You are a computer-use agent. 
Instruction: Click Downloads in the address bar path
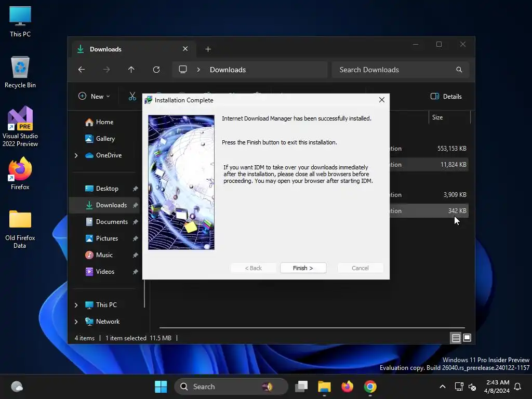(228, 70)
